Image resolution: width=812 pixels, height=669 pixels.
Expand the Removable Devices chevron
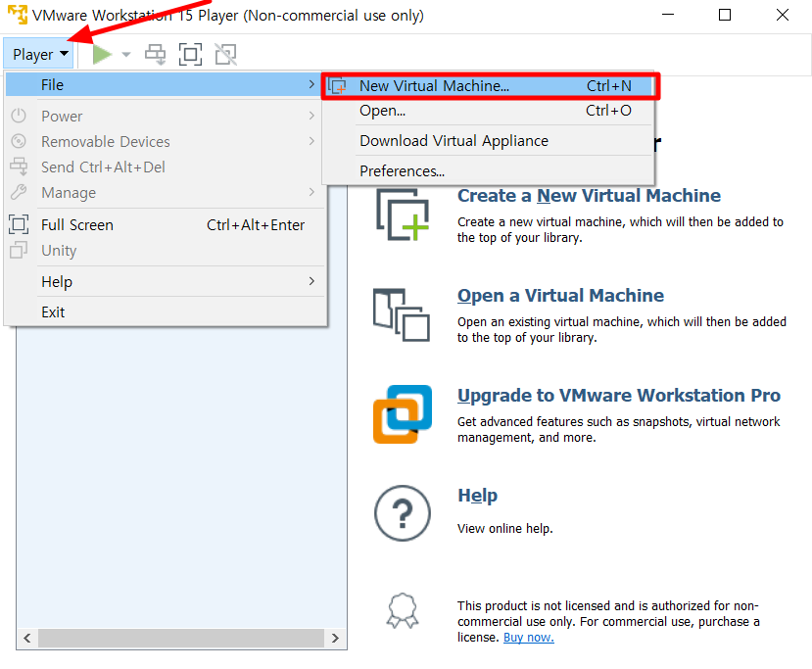click(x=311, y=141)
